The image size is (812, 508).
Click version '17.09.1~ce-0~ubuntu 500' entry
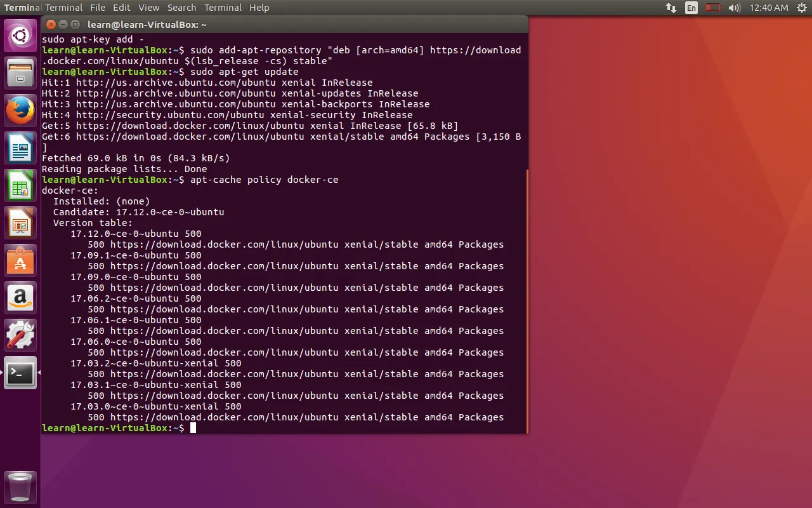[x=136, y=255]
